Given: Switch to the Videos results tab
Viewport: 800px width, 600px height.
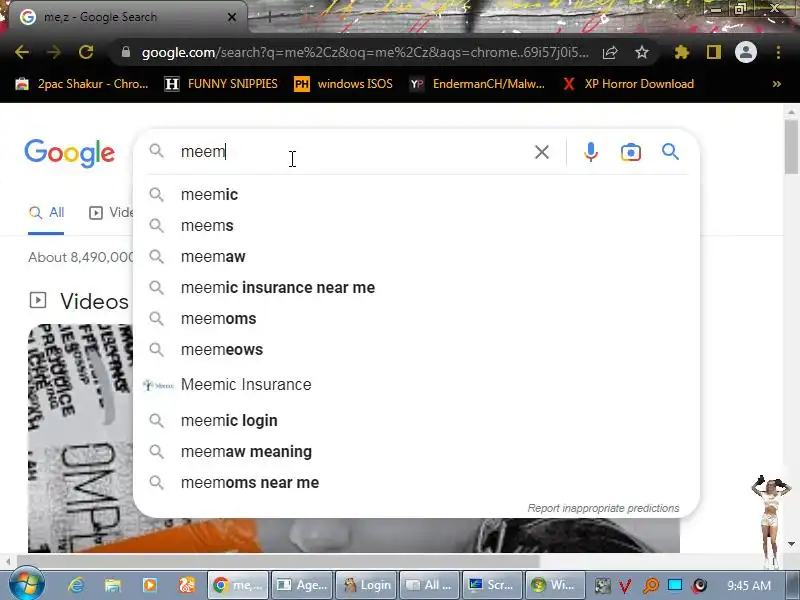Looking at the screenshot, I should tap(111, 213).
